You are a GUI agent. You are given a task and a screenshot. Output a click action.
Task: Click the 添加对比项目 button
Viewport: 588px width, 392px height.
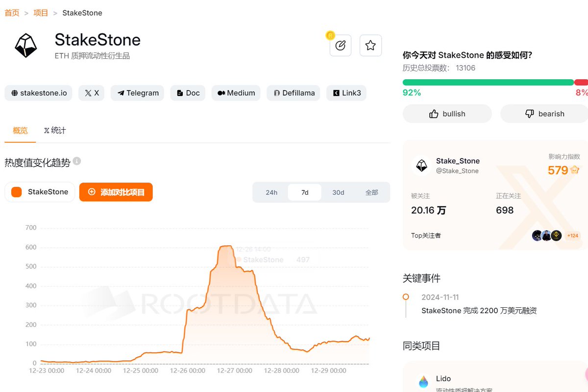point(116,192)
